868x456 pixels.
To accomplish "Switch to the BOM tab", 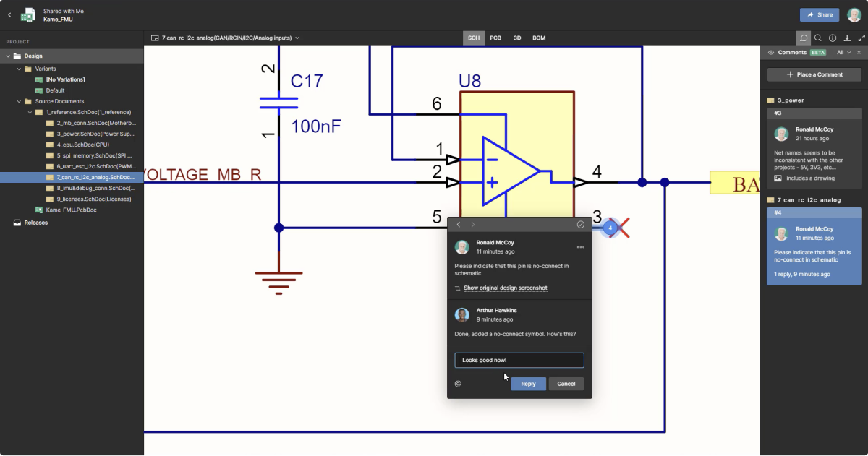I will (x=539, y=38).
